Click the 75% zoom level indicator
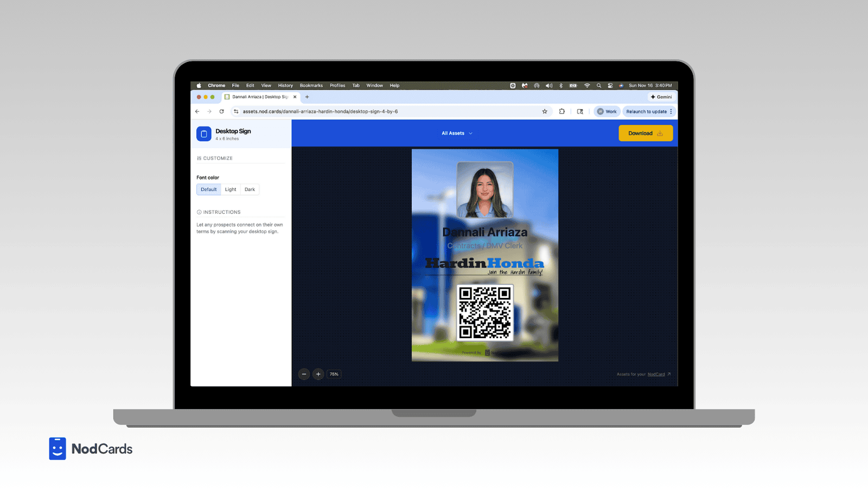 [334, 374]
